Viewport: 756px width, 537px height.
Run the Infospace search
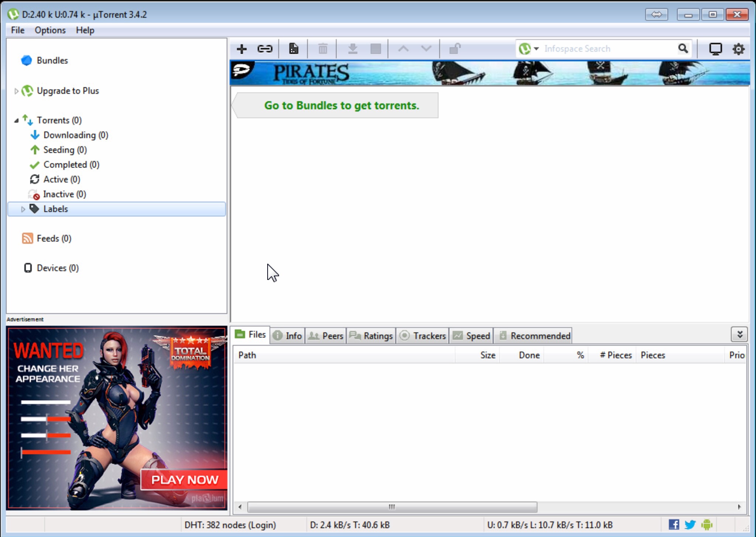pyautogui.click(x=683, y=48)
